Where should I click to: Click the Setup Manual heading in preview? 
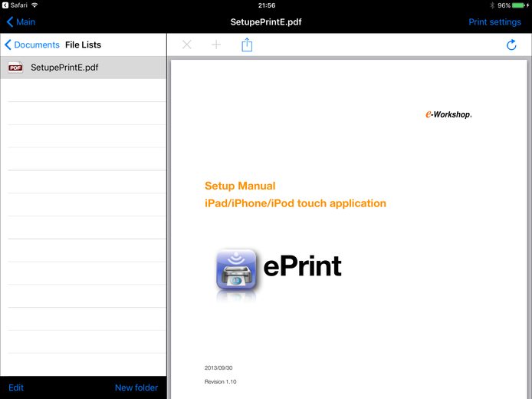240,186
